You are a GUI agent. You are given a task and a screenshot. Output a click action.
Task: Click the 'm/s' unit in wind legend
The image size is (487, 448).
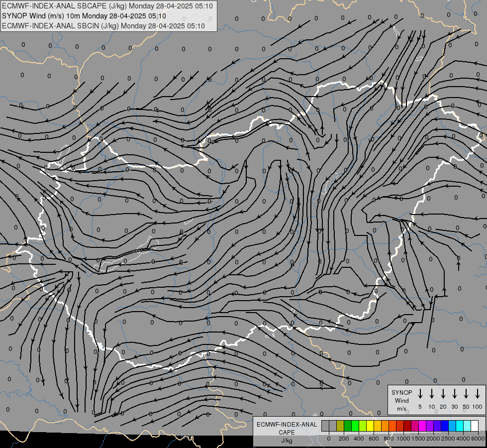[x=401, y=409]
